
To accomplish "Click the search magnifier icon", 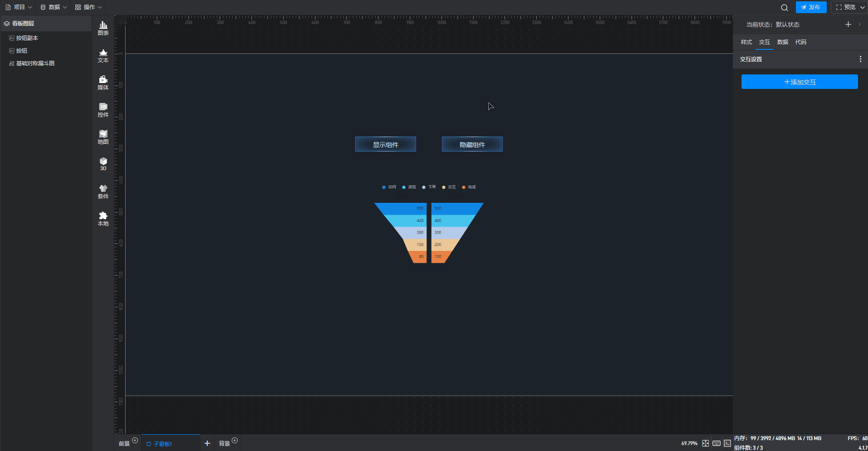I will tap(784, 7).
